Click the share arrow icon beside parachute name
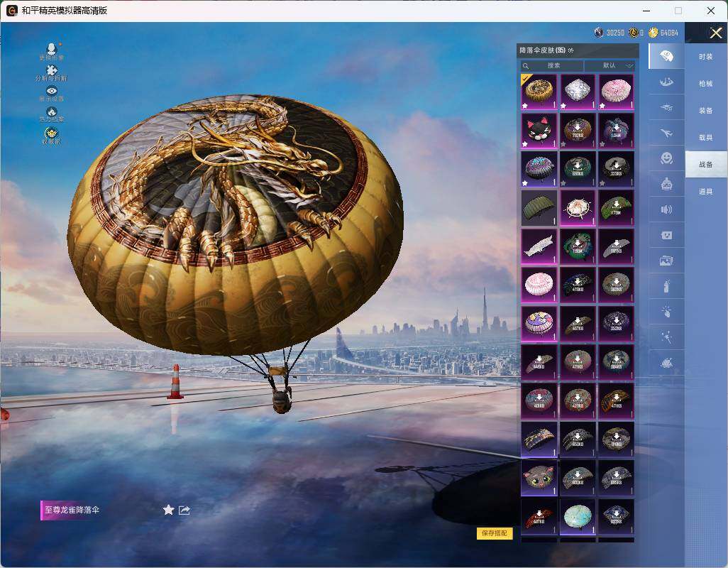The width and height of the screenshot is (728, 568). pyautogui.click(x=184, y=510)
